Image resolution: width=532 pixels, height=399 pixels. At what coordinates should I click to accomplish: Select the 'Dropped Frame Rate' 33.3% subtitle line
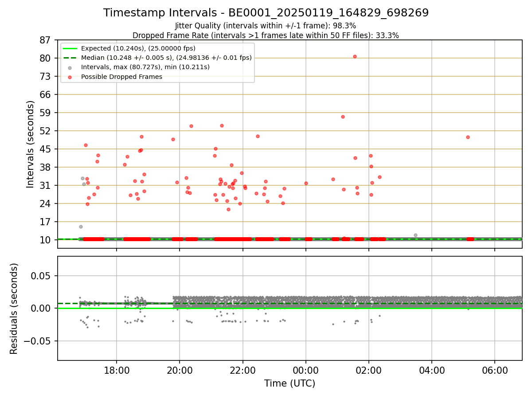[266, 35]
